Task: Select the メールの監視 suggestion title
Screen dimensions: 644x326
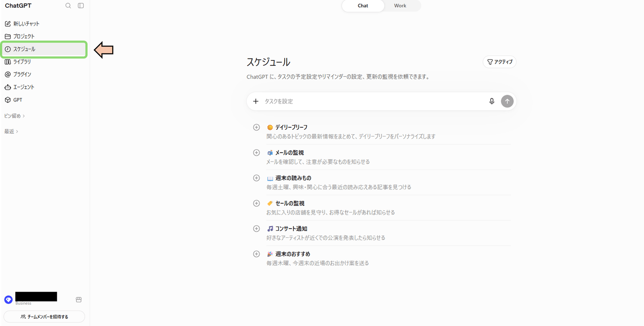Action: point(289,153)
